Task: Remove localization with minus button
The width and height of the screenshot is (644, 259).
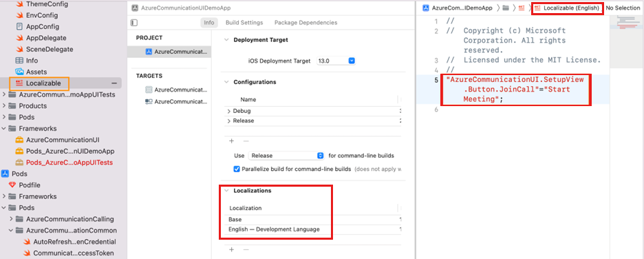Action: tap(246, 249)
